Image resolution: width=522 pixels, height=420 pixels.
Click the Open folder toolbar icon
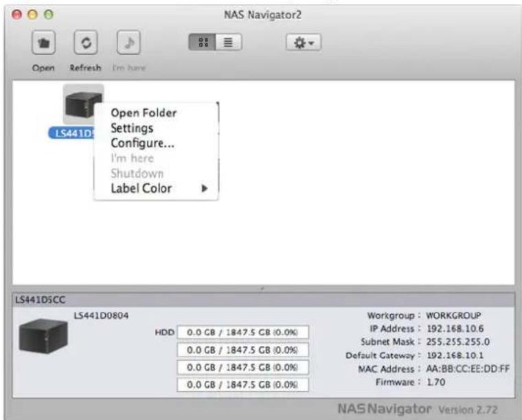43,43
